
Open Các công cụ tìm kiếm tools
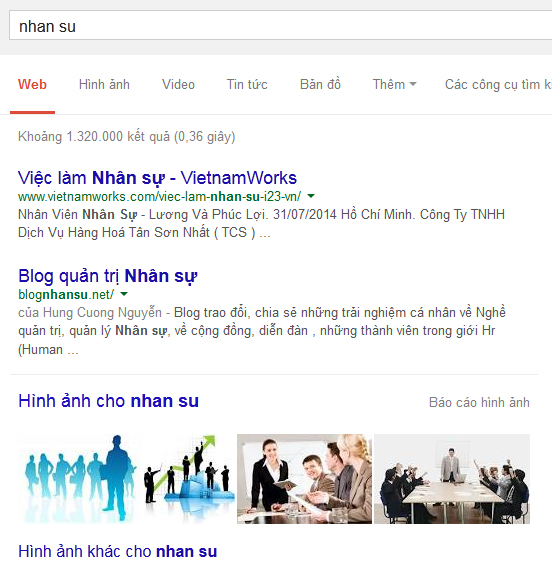pos(498,84)
